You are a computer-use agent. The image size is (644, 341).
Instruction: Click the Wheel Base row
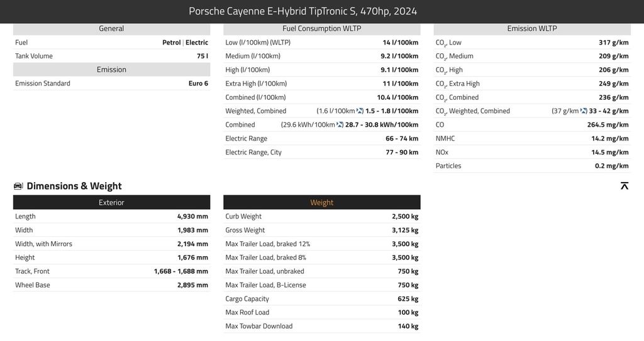[111, 285]
